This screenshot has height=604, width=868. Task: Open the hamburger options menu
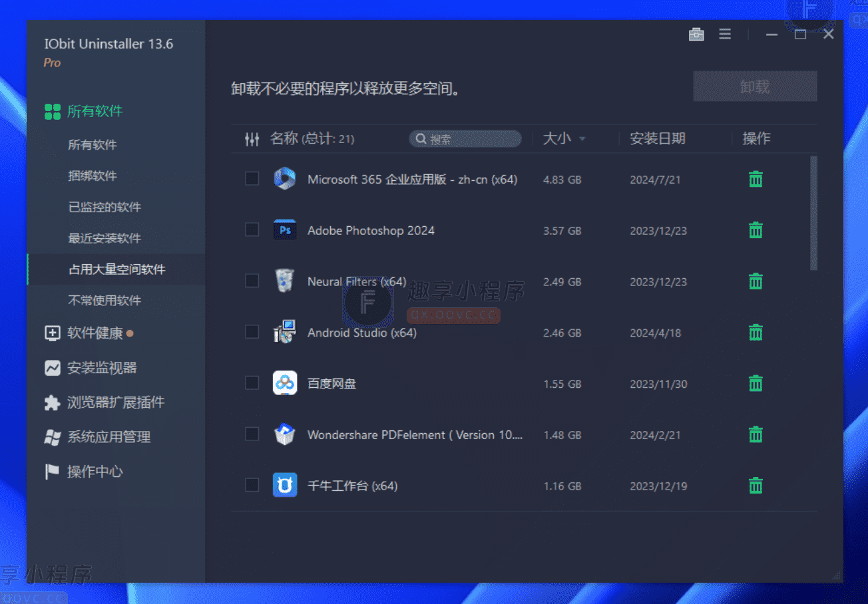coord(725,34)
